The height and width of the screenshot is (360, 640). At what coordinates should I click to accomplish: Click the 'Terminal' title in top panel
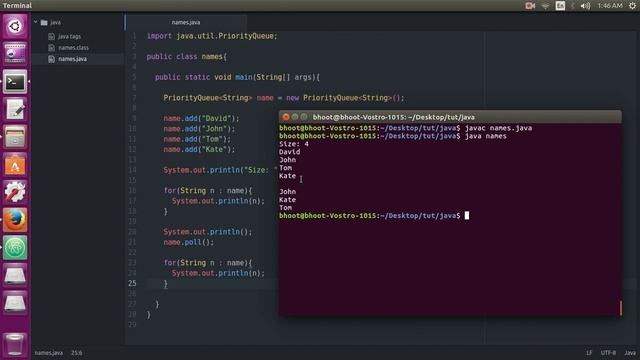17,6
